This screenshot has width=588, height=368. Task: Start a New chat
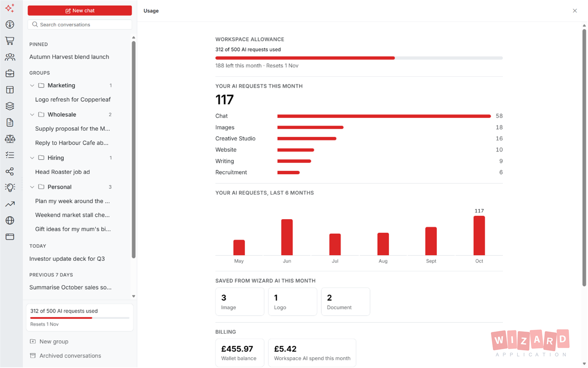[80, 11]
